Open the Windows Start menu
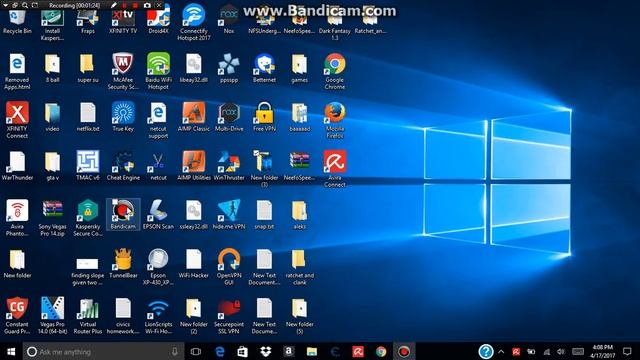Viewport: 640px width, 360px height. pyautogui.click(x=11, y=351)
